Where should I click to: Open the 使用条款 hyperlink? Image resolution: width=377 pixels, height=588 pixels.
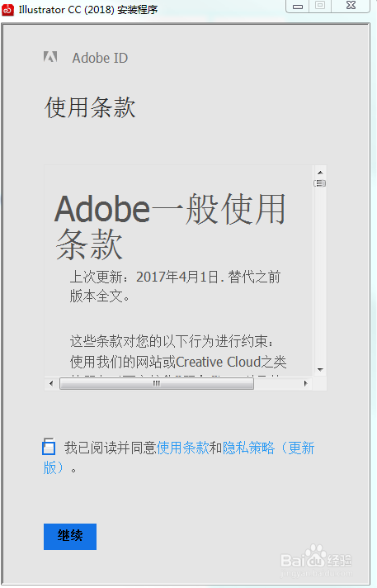[x=183, y=448]
